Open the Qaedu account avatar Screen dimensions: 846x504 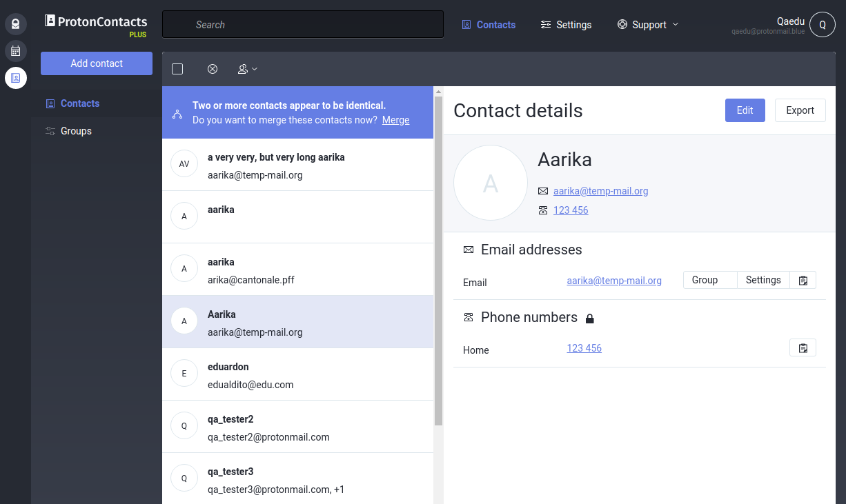[x=822, y=24]
